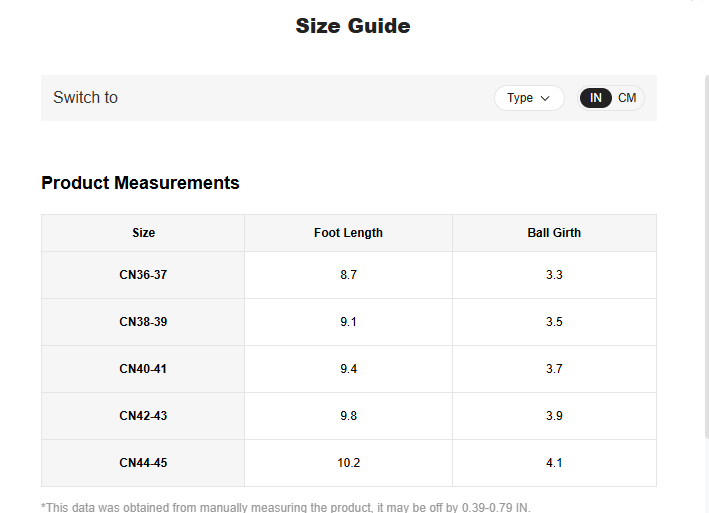This screenshot has width=709, height=513.
Task: Click the 4.1 ball girth cell
Action: 554,463
